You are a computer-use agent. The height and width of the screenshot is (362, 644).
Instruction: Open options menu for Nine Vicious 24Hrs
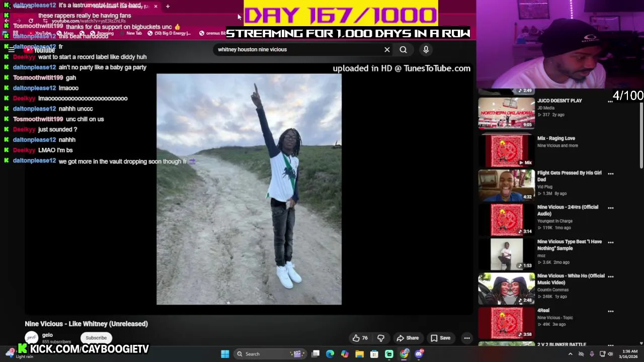tap(610, 208)
